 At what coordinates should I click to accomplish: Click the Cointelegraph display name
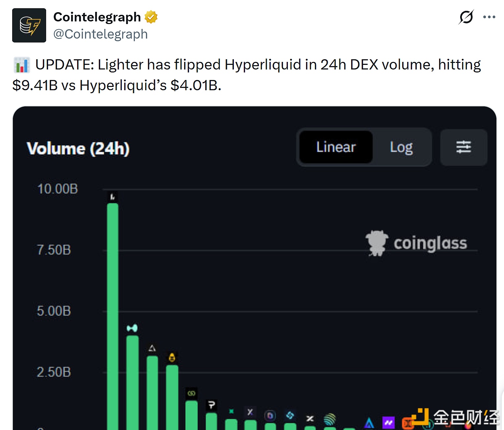(97, 17)
